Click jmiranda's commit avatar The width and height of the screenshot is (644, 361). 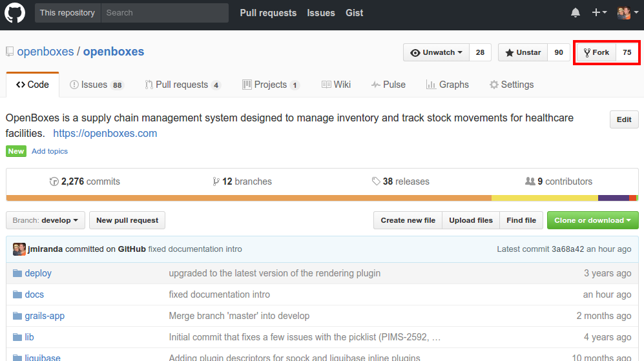[x=19, y=249]
